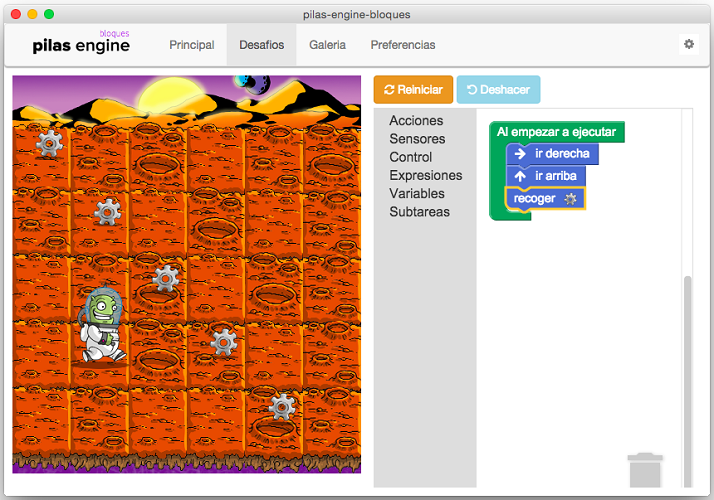Minimize the window with the yellow button
The width and height of the screenshot is (714, 500).
tap(32, 14)
